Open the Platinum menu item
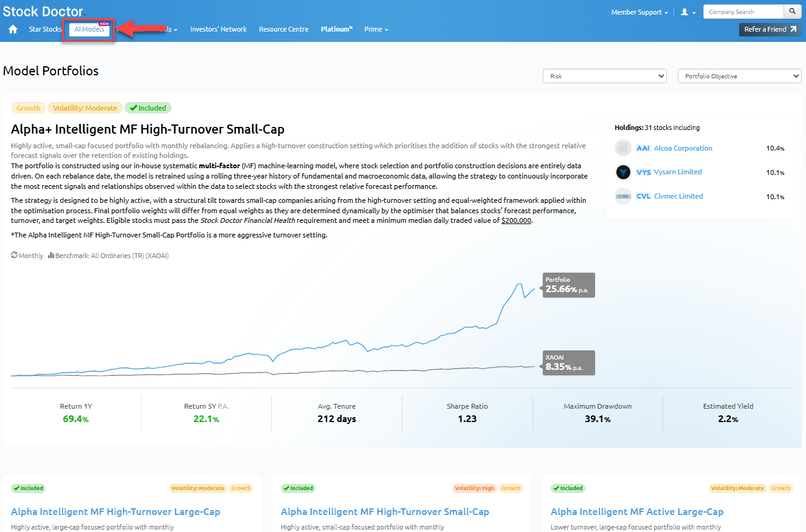 click(337, 29)
